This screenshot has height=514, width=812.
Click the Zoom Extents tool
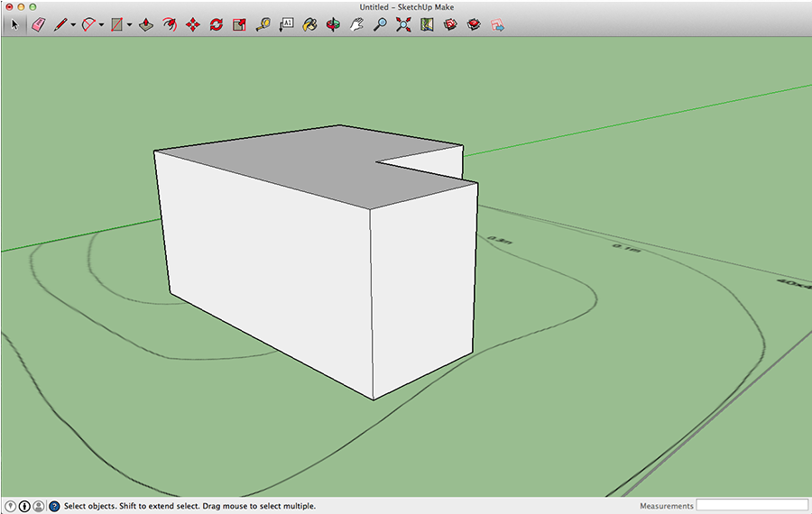(403, 24)
